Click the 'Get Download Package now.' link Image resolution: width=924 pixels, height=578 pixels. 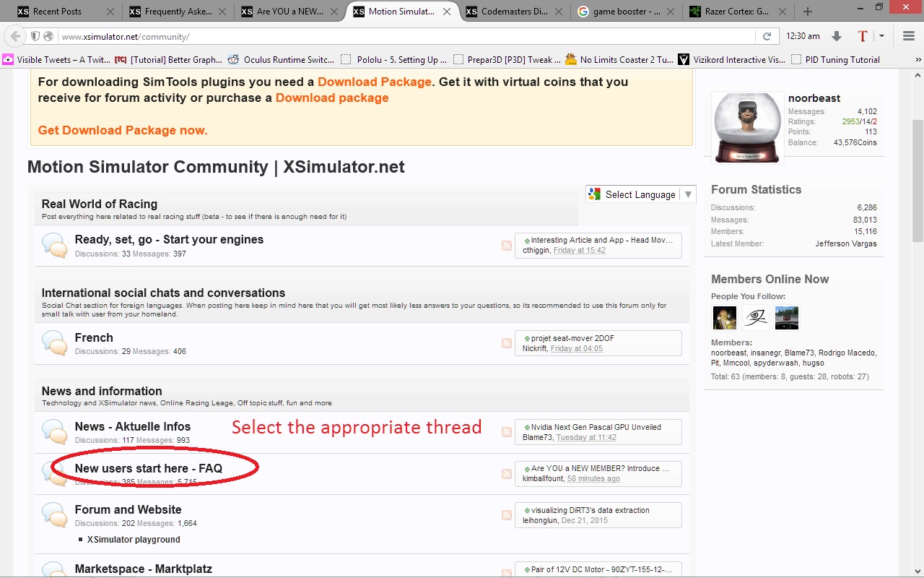coord(123,130)
